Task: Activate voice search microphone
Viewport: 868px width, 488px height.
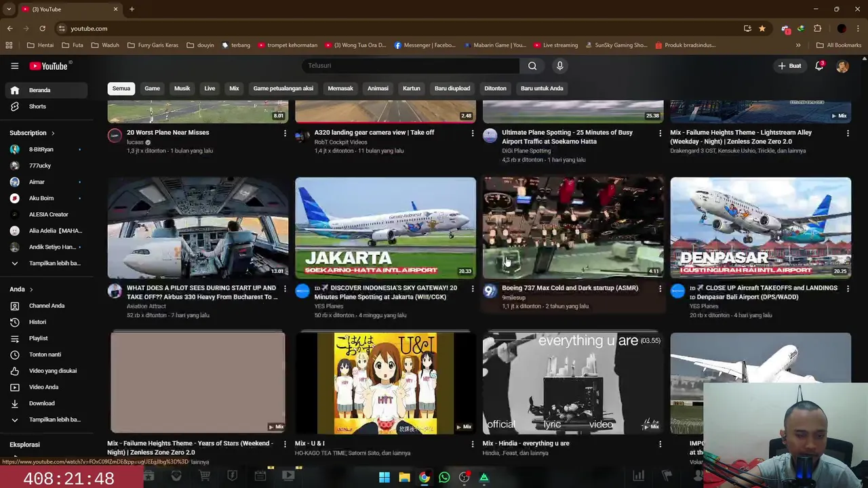Action: tap(559, 66)
